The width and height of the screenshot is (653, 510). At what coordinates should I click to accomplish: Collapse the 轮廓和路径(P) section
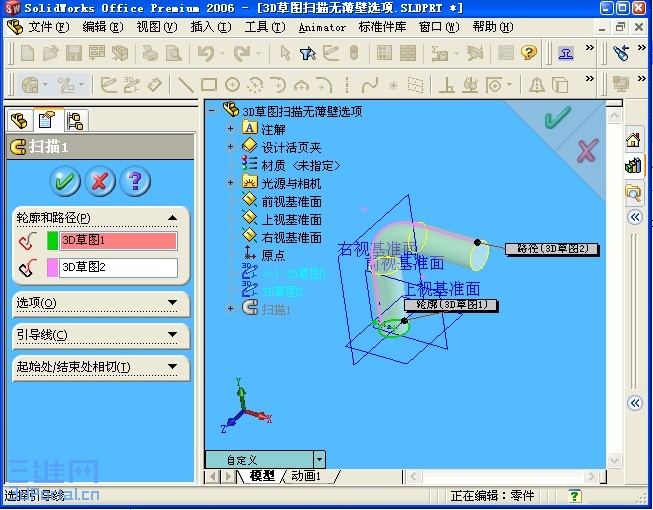click(x=172, y=218)
